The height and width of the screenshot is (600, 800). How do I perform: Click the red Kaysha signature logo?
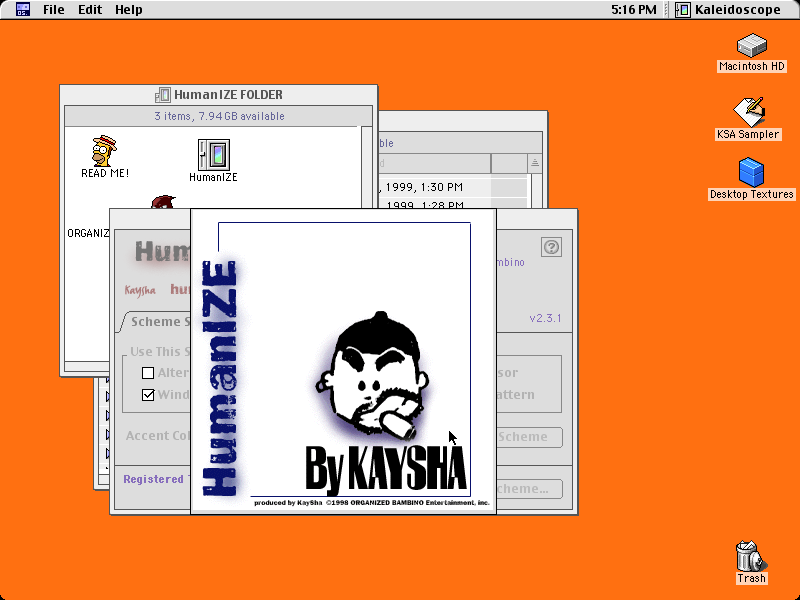140,290
